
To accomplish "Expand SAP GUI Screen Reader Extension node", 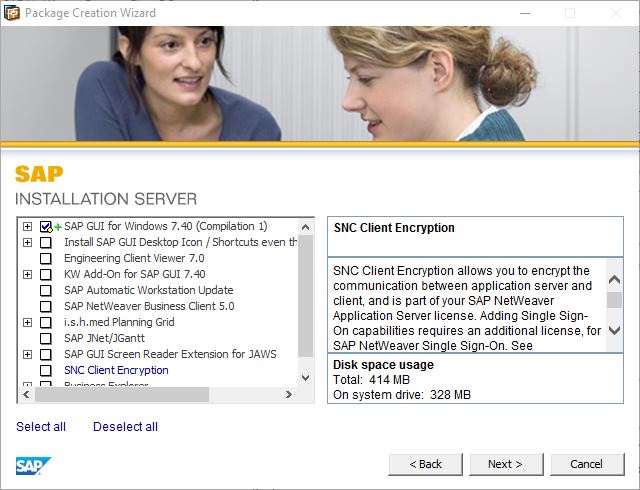I will [27, 354].
